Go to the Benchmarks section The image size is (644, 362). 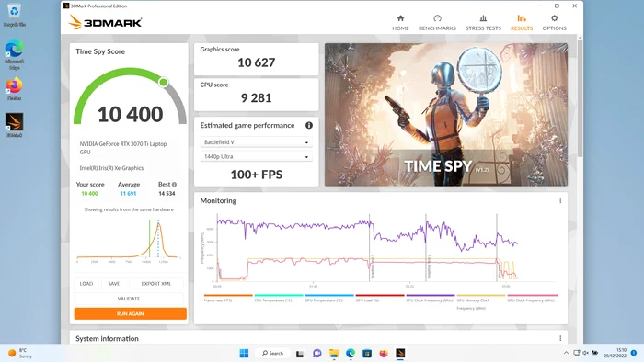[437, 23]
